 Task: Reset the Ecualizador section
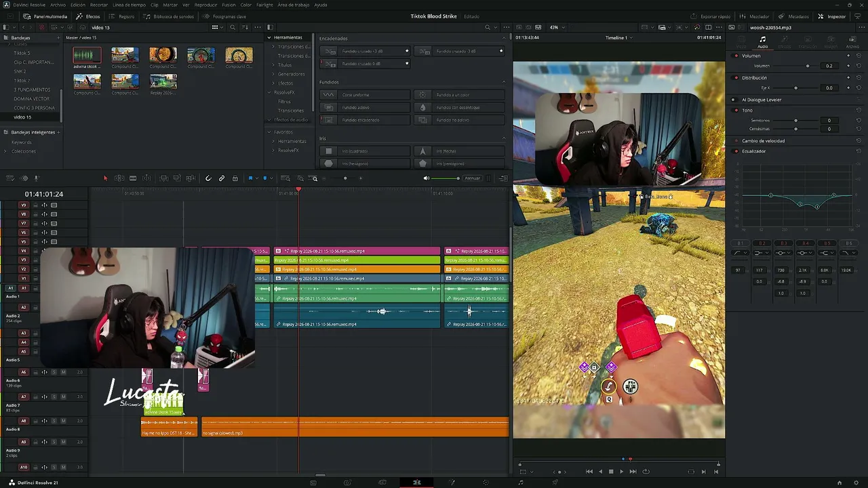point(859,151)
